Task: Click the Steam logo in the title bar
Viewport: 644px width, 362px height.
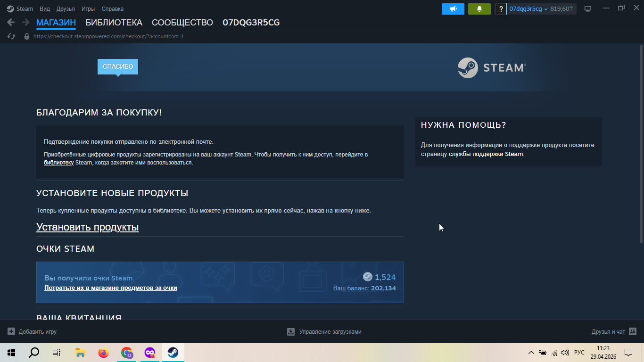Action: pos(10,8)
